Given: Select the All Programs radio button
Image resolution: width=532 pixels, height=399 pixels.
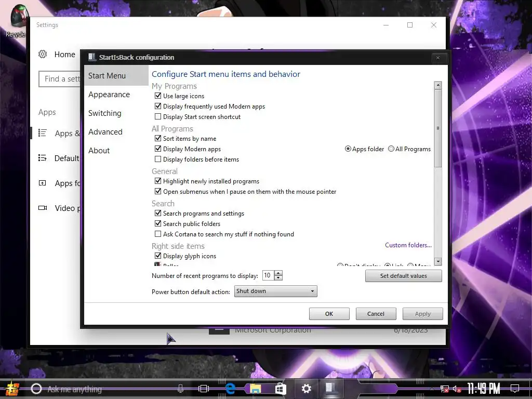Looking at the screenshot, I should (x=391, y=149).
